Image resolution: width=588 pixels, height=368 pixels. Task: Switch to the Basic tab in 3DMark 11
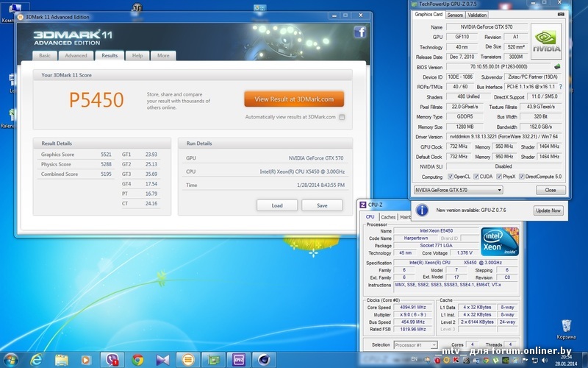tap(45, 56)
